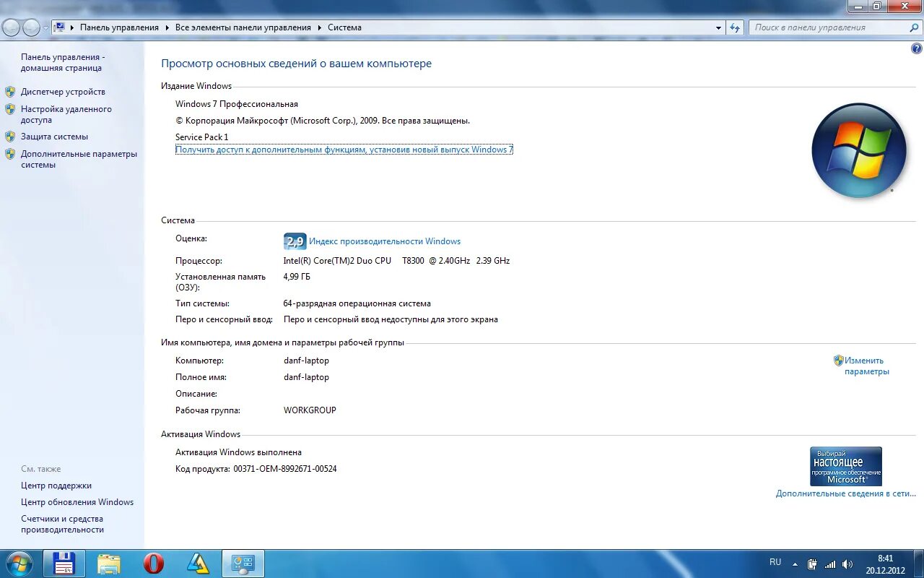Open the network signal tray icon
Screen dimensions: 924x578
pyautogui.click(x=830, y=564)
